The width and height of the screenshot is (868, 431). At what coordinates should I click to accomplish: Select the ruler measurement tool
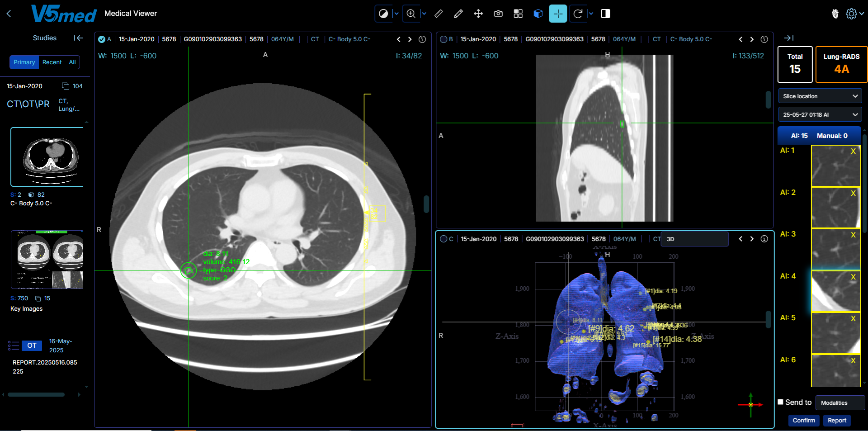pos(439,14)
